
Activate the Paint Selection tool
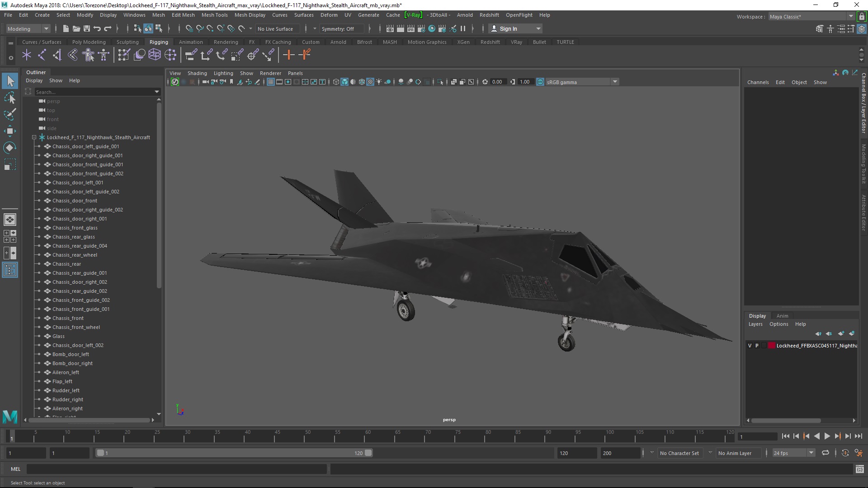coord(10,114)
